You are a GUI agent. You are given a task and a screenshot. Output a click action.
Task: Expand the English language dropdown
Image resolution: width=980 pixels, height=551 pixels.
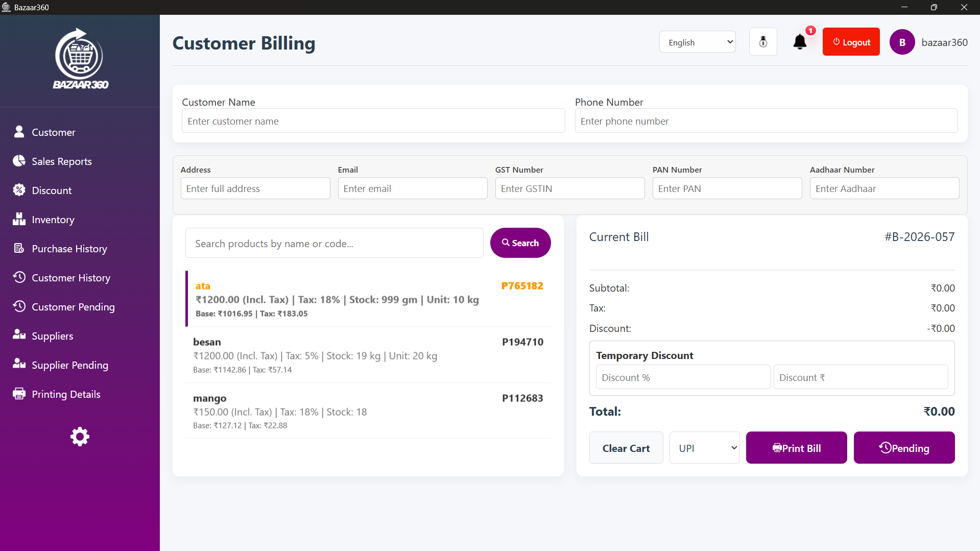coord(697,42)
